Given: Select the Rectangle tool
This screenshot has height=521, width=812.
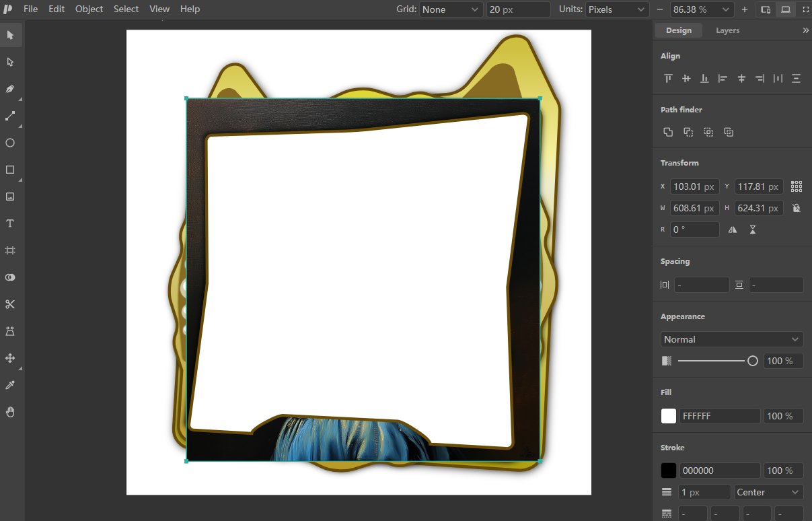Looking at the screenshot, I should pos(10,170).
